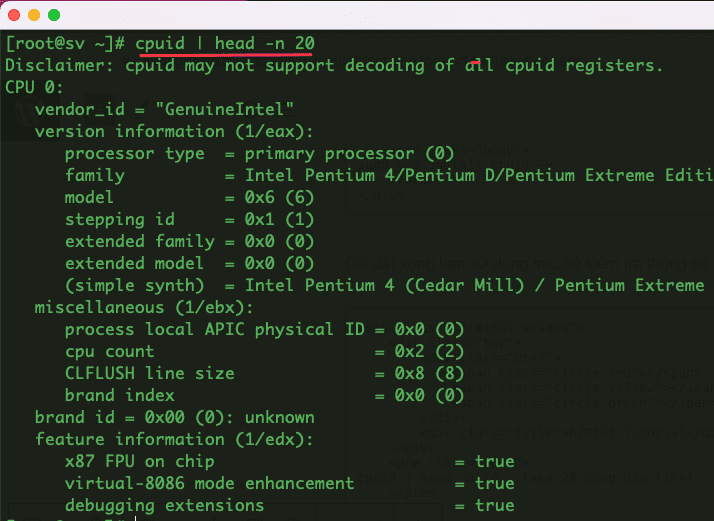Close the terminal window with red button
Screen dimensions: 714x521
[13, 15]
